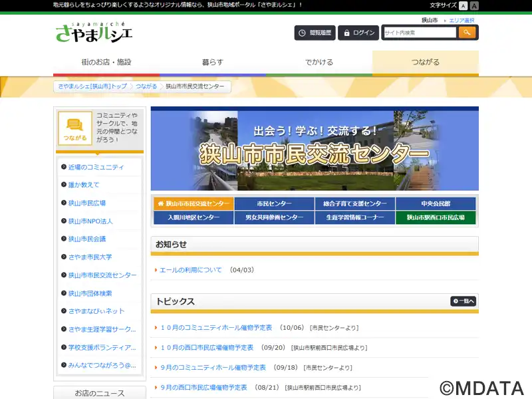Open the エリア選択 area selector
This screenshot has width=532, height=399.
click(462, 21)
